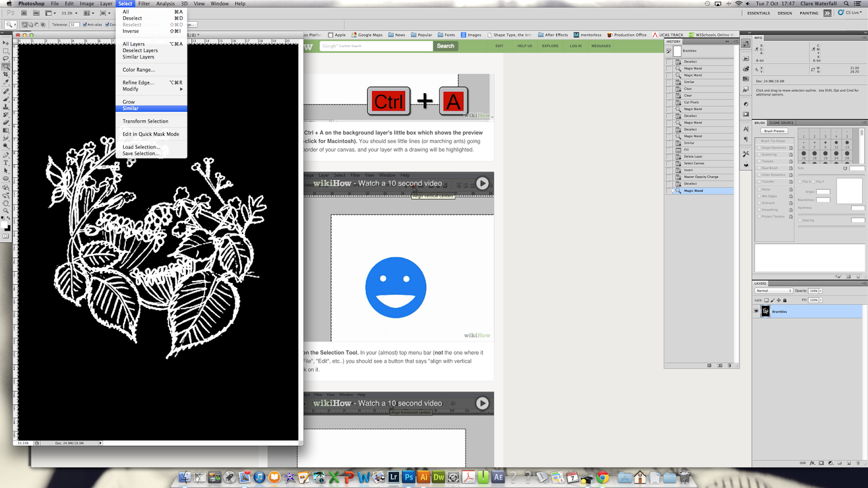Enable Dual Brush option

coord(759,168)
